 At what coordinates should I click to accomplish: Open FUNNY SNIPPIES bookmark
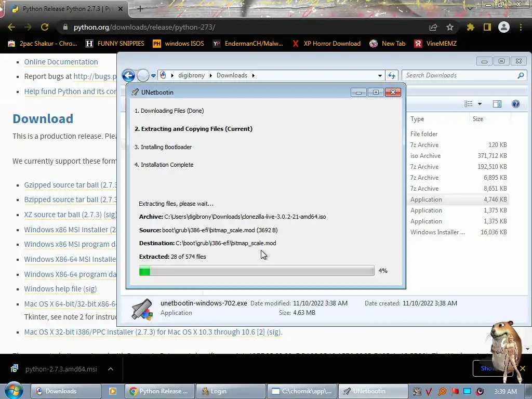tap(115, 44)
